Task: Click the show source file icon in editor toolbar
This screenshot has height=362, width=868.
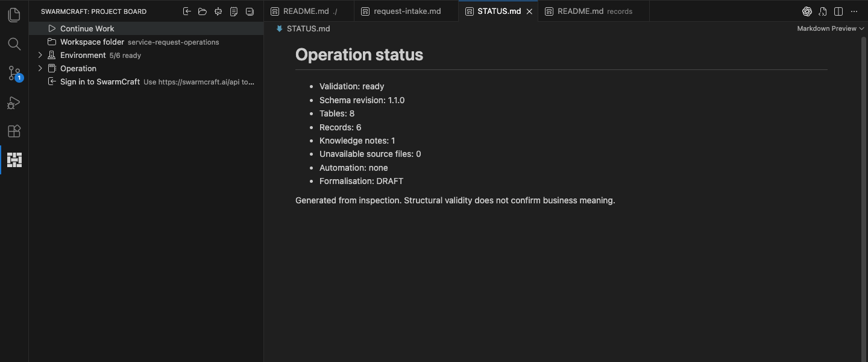Action: tap(822, 11)
